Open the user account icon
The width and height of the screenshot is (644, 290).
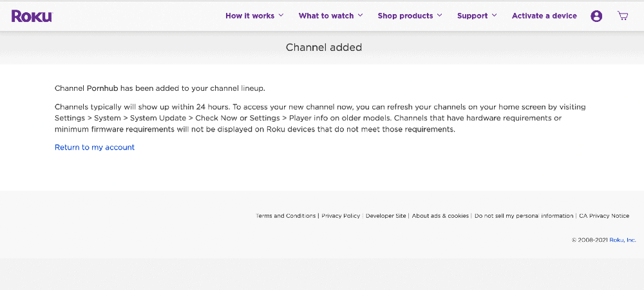tap(596, 16)
